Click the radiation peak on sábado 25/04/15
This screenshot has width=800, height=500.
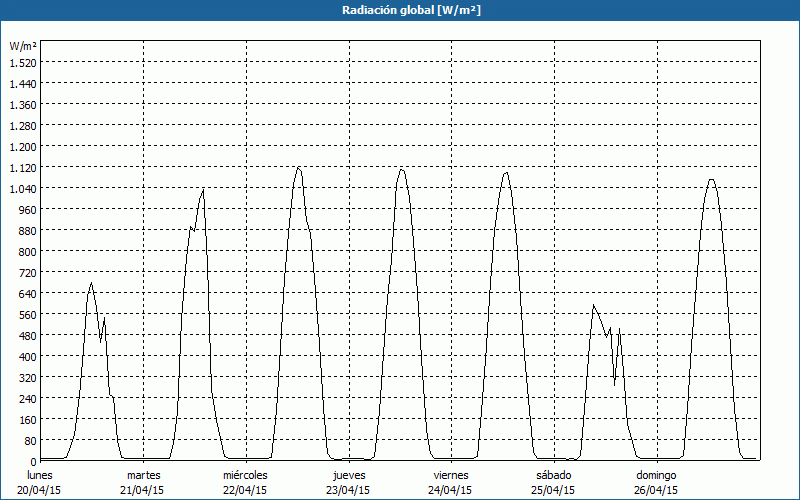[593, 305]
